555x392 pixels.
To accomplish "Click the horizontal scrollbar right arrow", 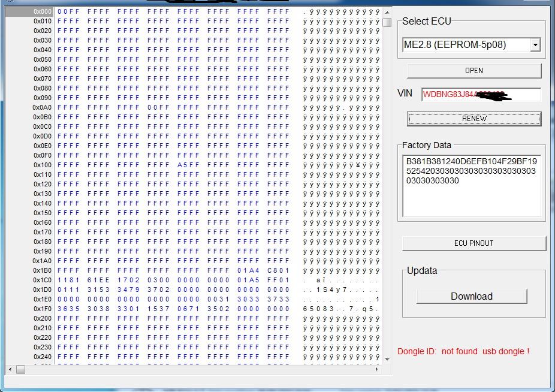I will coord(378,370).
